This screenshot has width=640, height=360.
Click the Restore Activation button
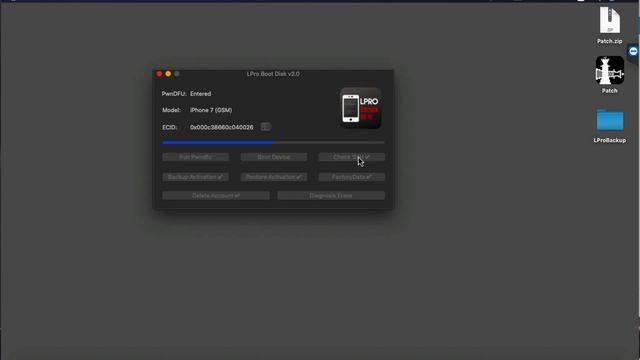(273, 177)
